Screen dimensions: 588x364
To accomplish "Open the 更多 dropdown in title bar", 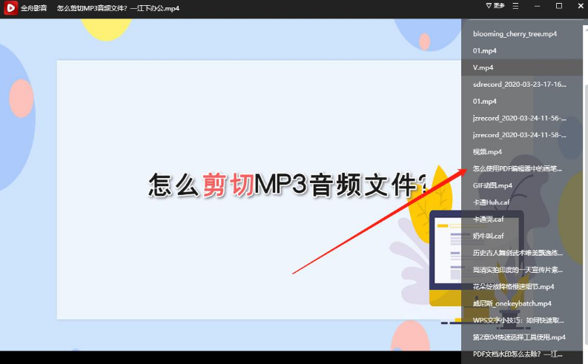I will click(495, 6).
